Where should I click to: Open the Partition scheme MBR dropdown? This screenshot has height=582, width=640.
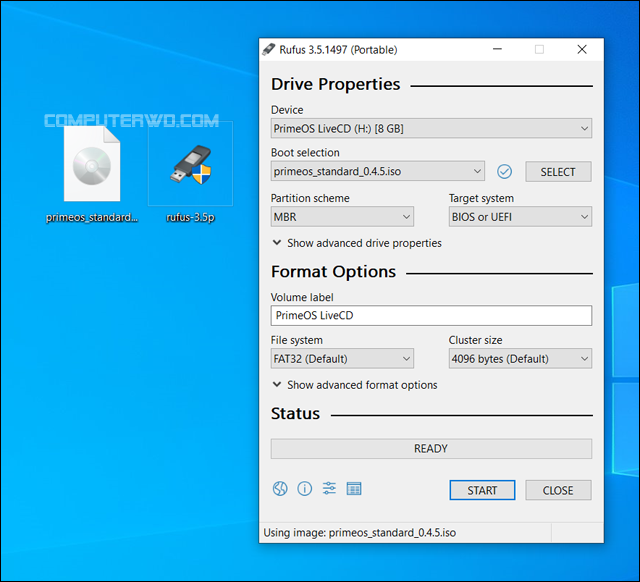click(x=342, y=217)
